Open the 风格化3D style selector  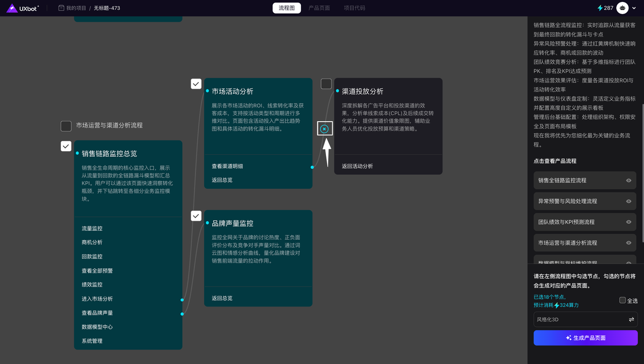(579, 319)
